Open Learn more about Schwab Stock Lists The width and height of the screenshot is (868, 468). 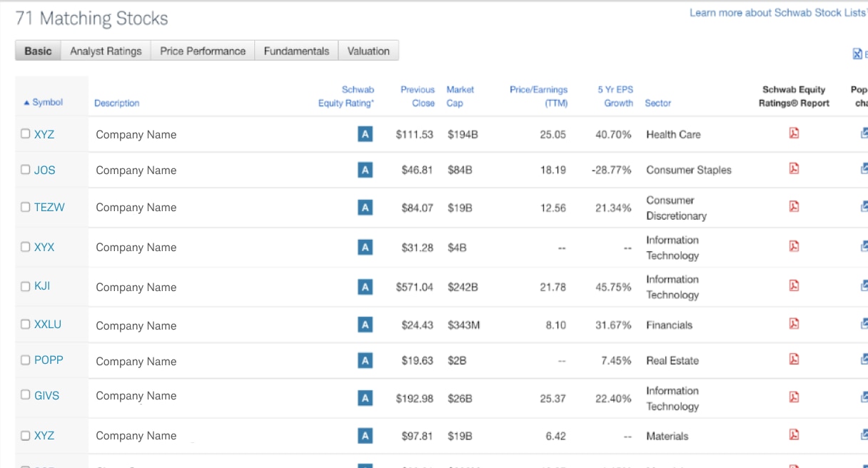tap(777, 12)
